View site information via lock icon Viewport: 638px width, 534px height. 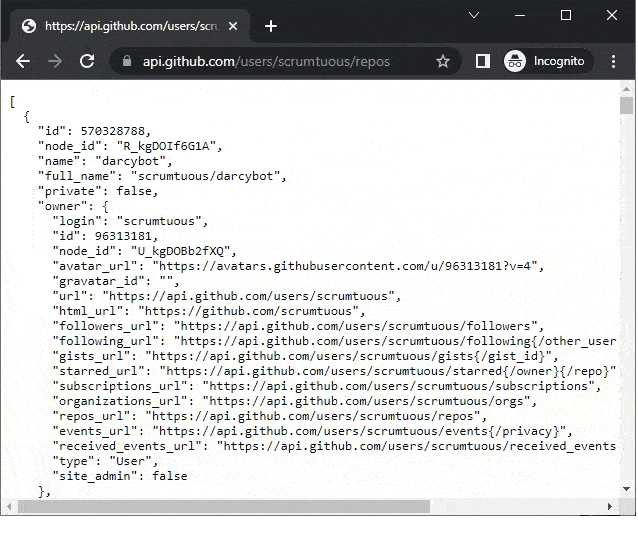pos(126,62)
